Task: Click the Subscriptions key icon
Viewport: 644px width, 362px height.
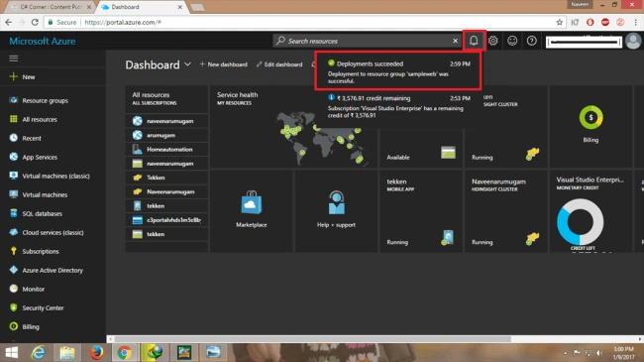Action: [x=14, y=251]
